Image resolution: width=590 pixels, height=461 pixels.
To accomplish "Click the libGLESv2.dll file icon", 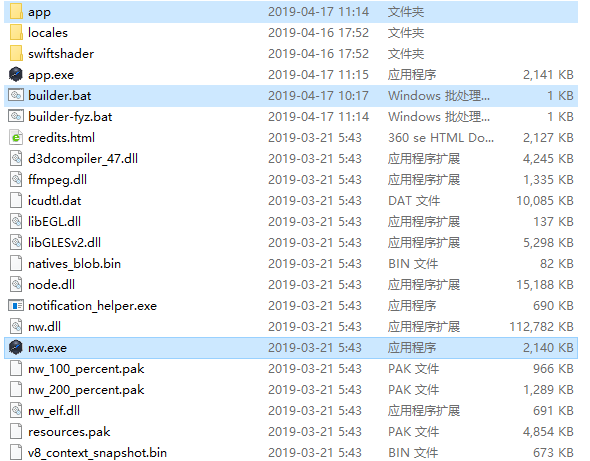I will coord(16,242).
